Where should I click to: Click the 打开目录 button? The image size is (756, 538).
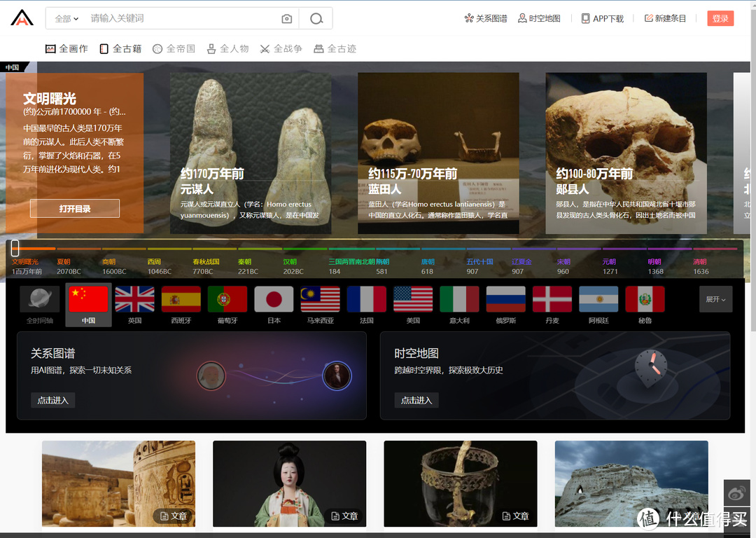(75, 209)
